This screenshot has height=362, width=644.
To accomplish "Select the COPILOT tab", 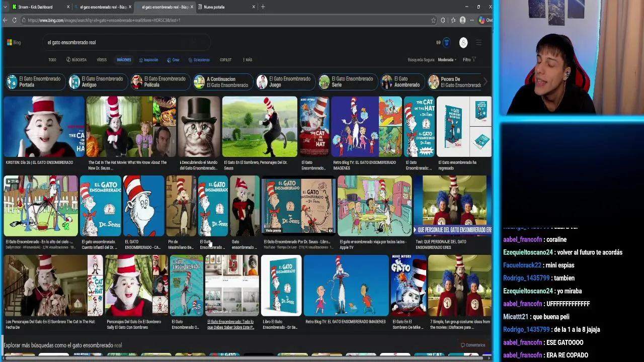I will click(x=225, y=60).
